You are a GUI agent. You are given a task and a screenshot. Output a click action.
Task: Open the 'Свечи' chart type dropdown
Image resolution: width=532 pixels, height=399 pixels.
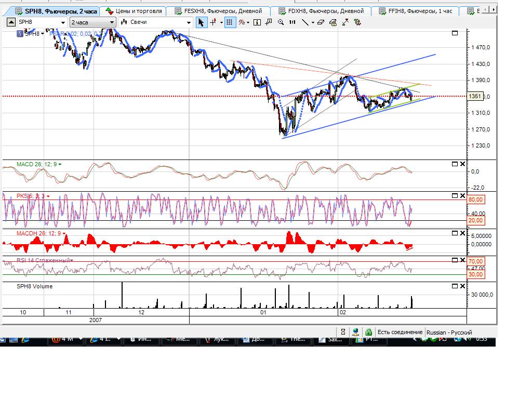pyautogui.click(x=189, y=23)
